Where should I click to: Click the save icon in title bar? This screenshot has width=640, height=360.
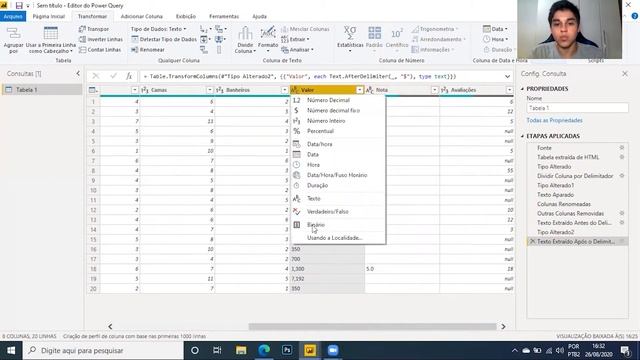[19, 6]
